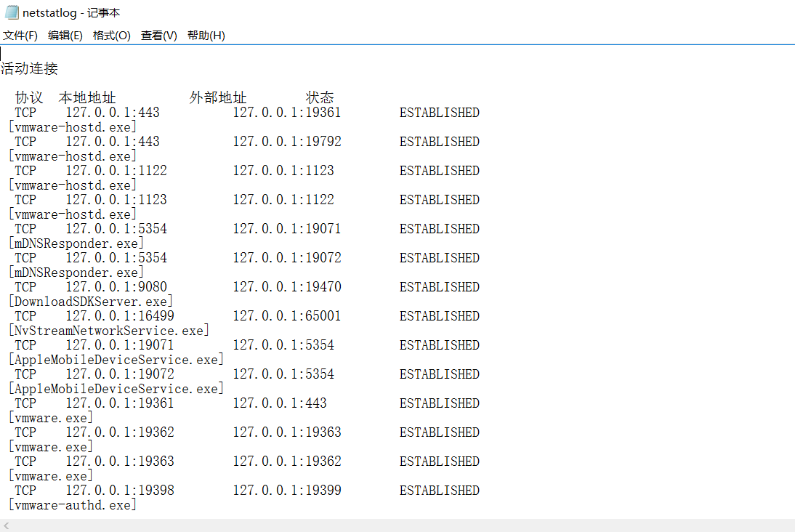
Task: Open the 编辑(E) menu
Action: pyautogui.click(x=65, y=36)
